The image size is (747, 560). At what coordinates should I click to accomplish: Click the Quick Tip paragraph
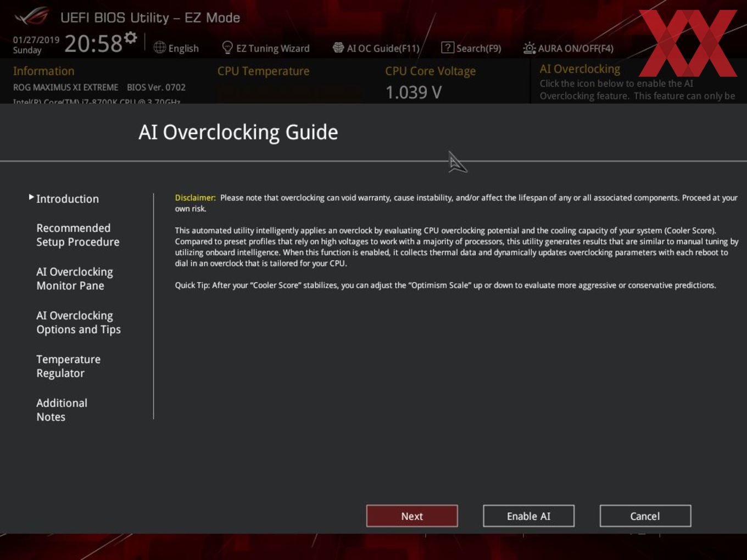(x=445, y=285)
